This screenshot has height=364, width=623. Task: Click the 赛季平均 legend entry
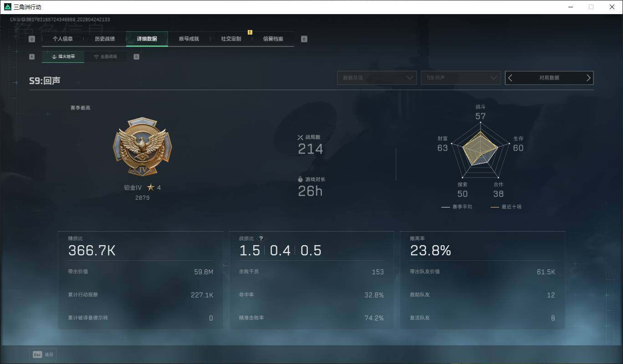[x=457, y=207]
